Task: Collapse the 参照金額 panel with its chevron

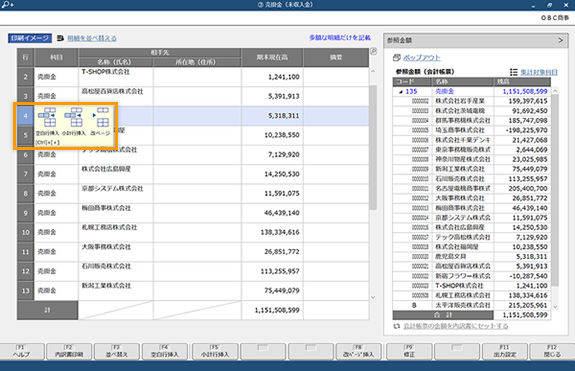Action: tap(560, 40)
